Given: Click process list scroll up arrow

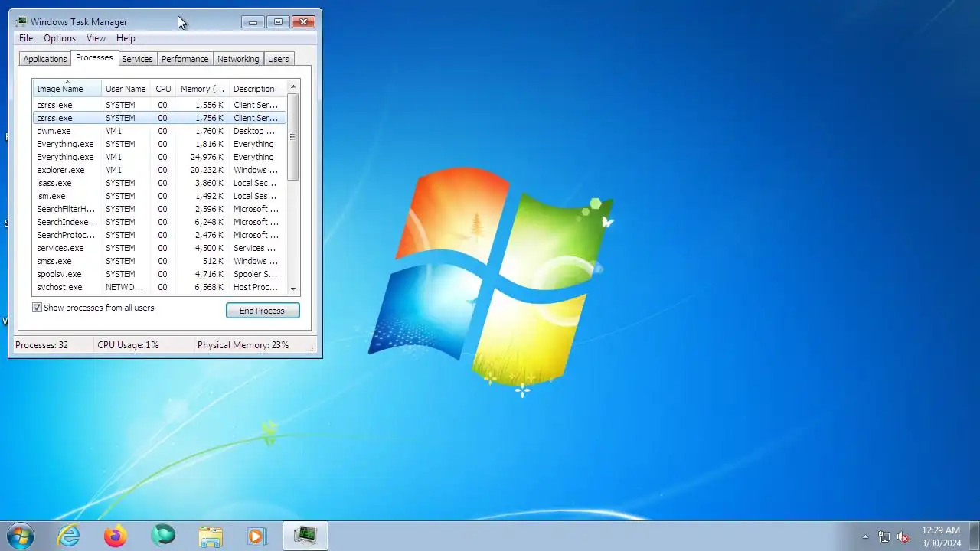Looking at the screenshot, I should tap(293, 86).
